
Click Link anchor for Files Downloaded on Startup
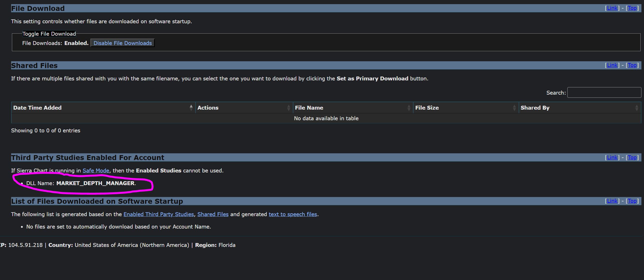pyautogui.click(x=612, y=201)
